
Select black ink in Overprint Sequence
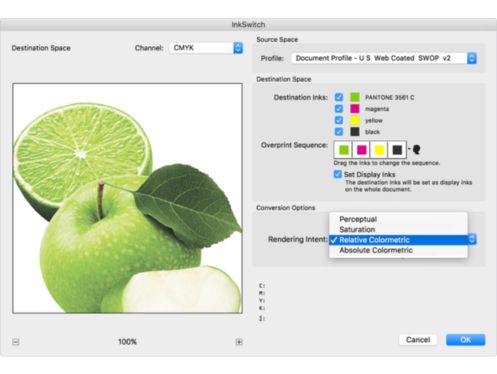pyautogui.click(x=397, y=150)
